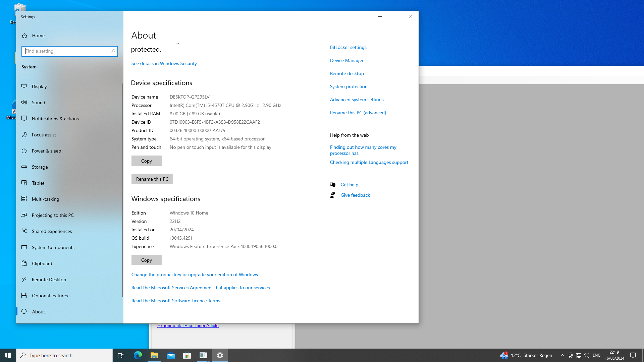
Task: Open Sound settings icon
Action: [x=24, y=102]
